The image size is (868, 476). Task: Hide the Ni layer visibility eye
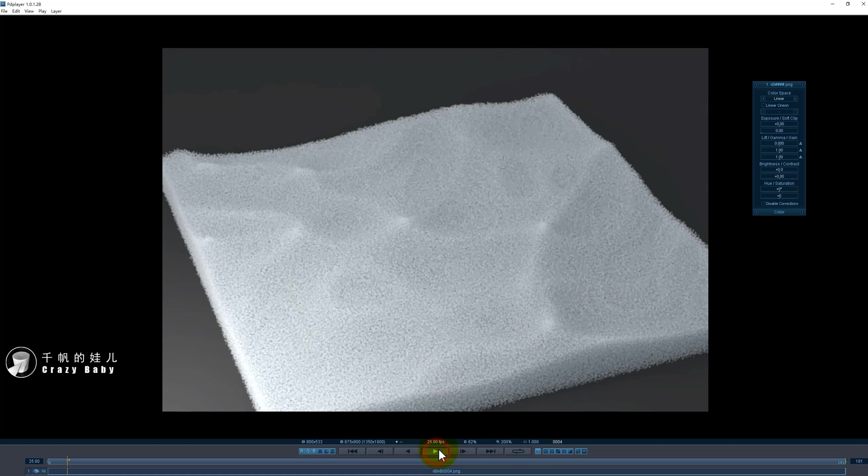pos(36,471)
